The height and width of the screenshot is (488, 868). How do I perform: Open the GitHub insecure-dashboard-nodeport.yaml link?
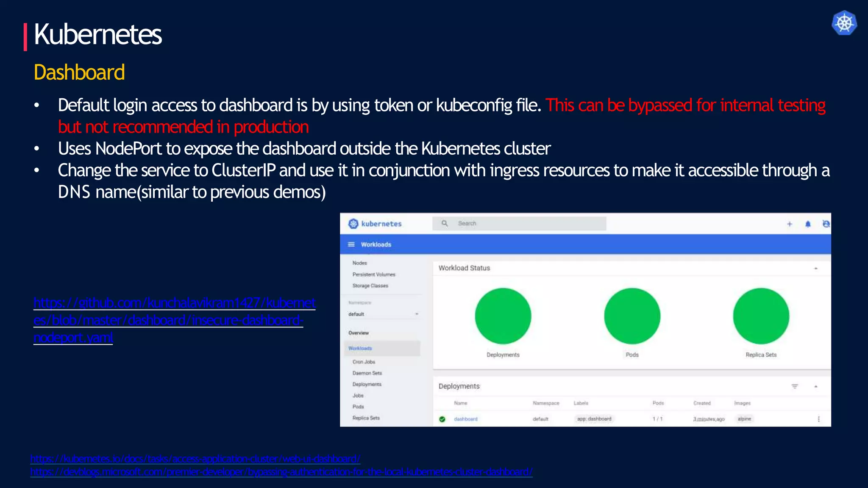[174, 320]
